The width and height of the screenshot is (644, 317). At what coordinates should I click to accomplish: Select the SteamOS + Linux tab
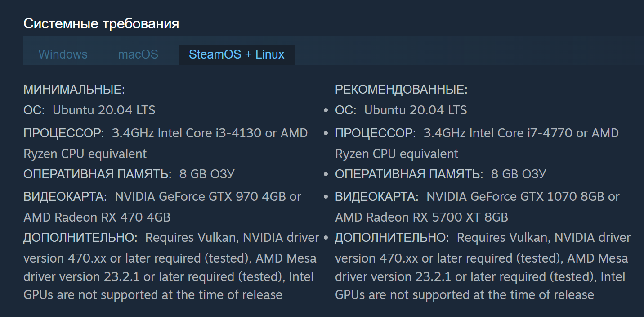pos(237,54)
